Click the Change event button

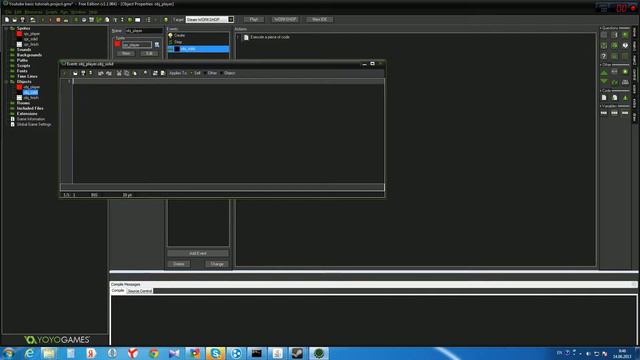point(217,264)
